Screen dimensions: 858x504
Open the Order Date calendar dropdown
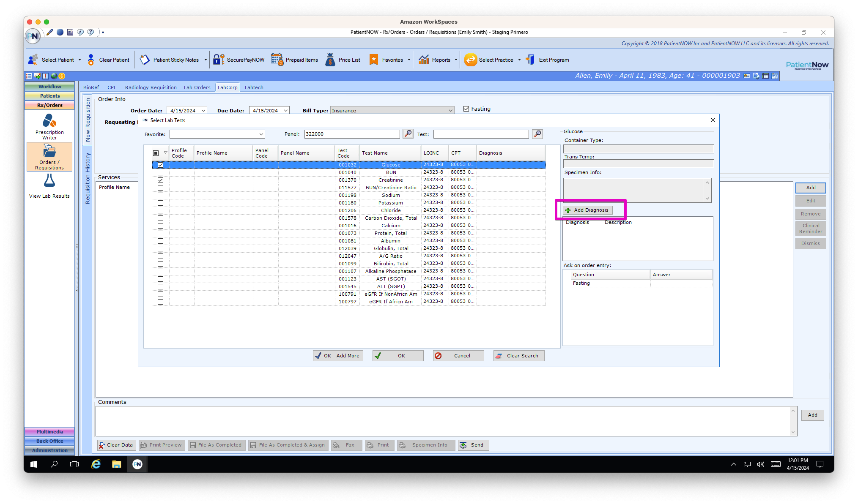[204, 110]
